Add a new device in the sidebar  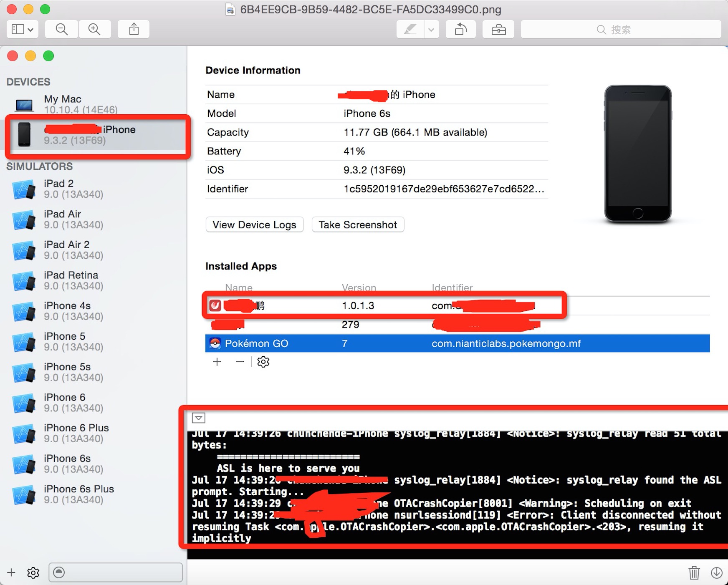coord(11,572)
